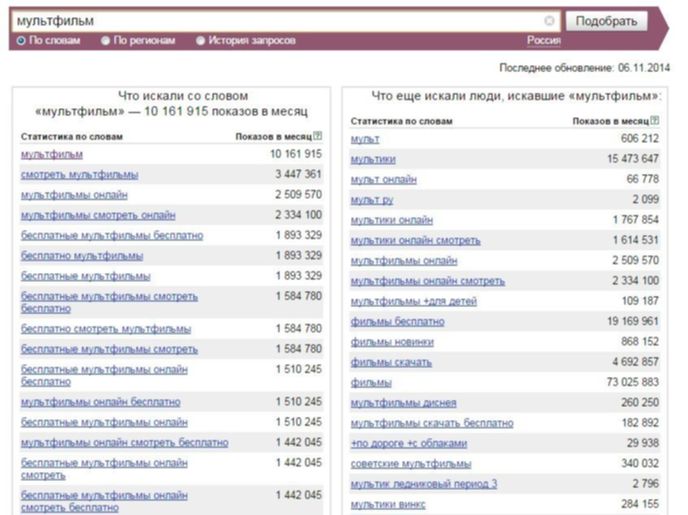
Task: Select the 'История запросов' radio button
Action: coord(200,41)
